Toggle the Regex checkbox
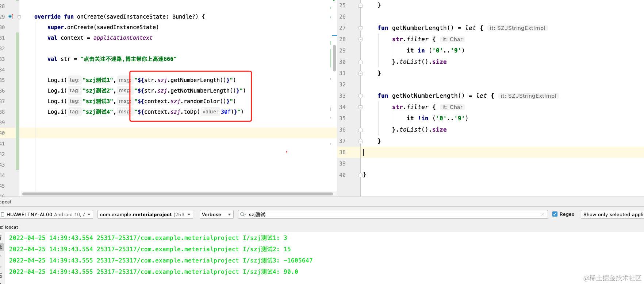The height and width of the screenshot is (284, 644). (555, 214)
